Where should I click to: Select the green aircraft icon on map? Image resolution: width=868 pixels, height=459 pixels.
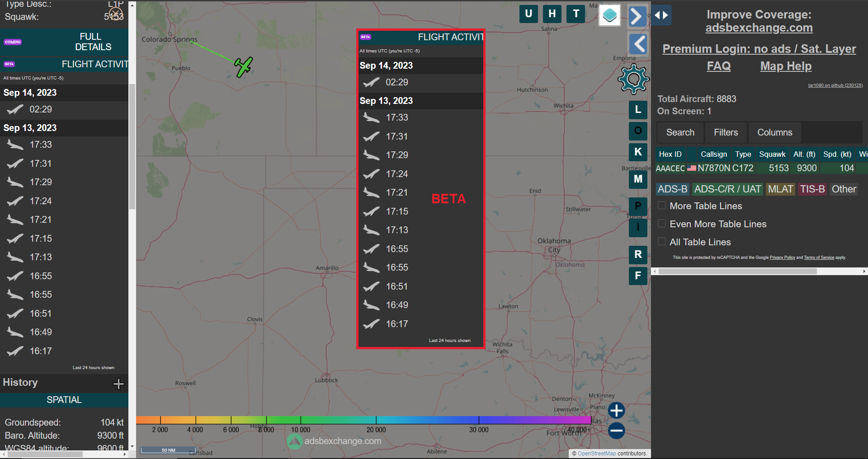point(243,67)
